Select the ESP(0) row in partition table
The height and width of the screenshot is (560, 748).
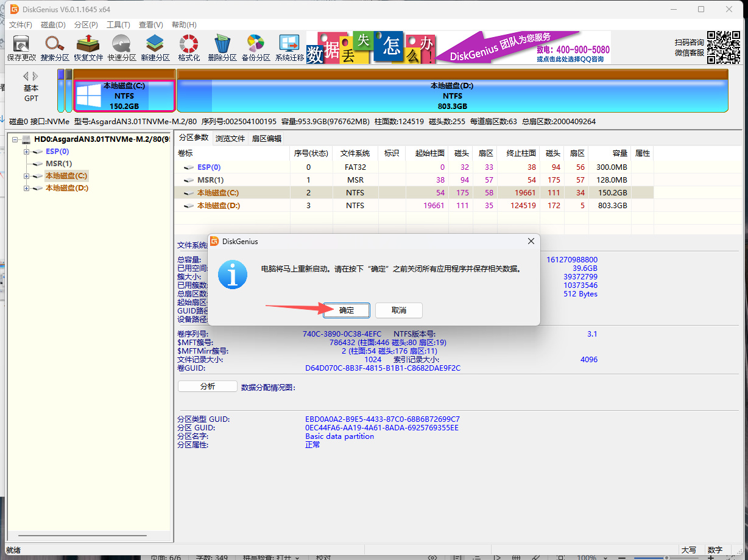point(414,167)
